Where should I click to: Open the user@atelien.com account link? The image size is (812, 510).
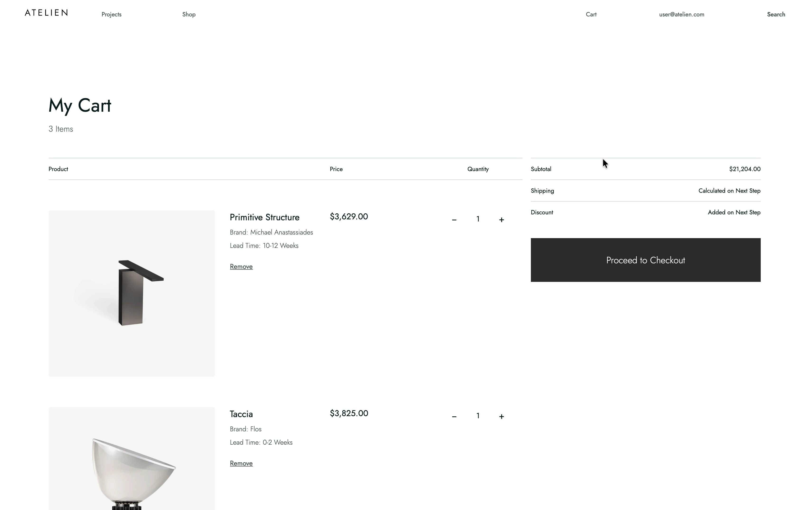(x=682, y=14)
